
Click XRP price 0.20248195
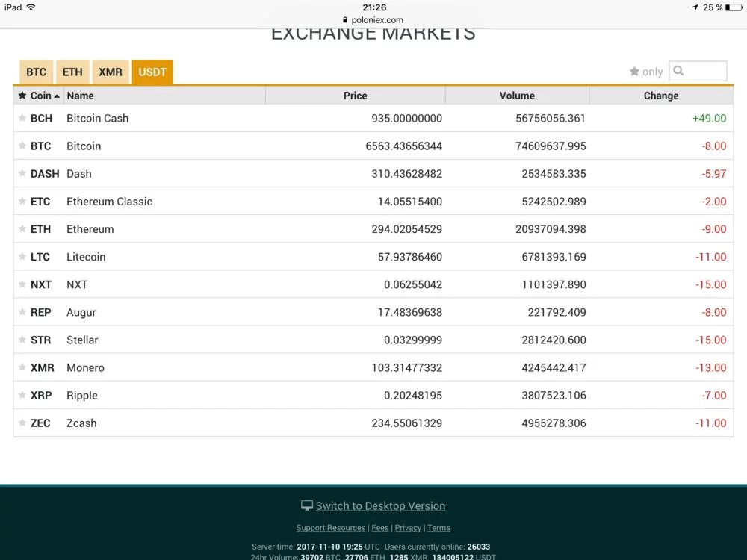(413, 395)
